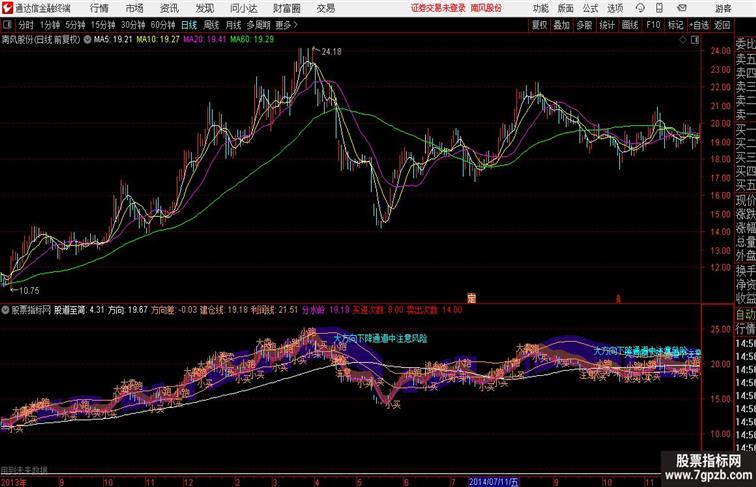Screen dimensions: 756x487
Task: Click the MA60: 19.29 label
Action: (x=252, y=40)
